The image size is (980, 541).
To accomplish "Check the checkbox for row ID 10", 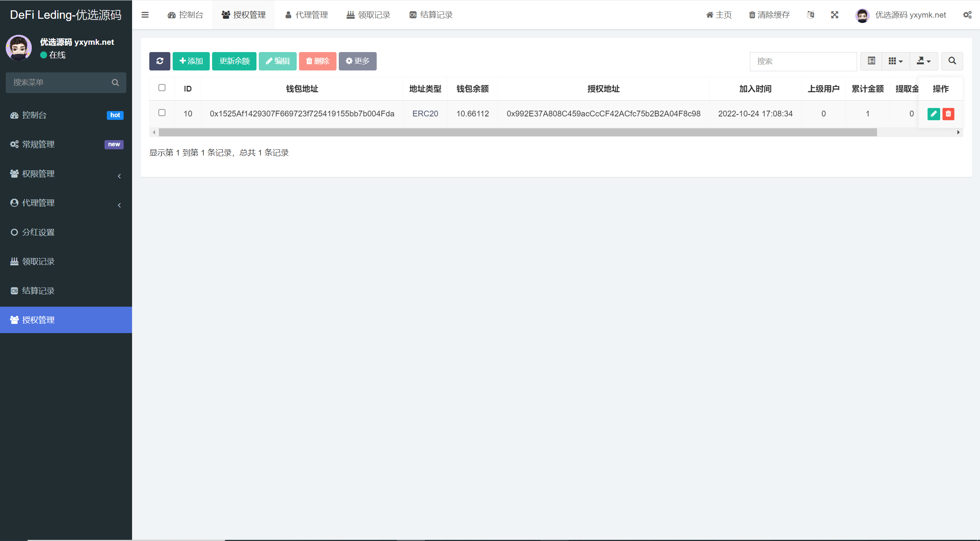I will point(162,113).
